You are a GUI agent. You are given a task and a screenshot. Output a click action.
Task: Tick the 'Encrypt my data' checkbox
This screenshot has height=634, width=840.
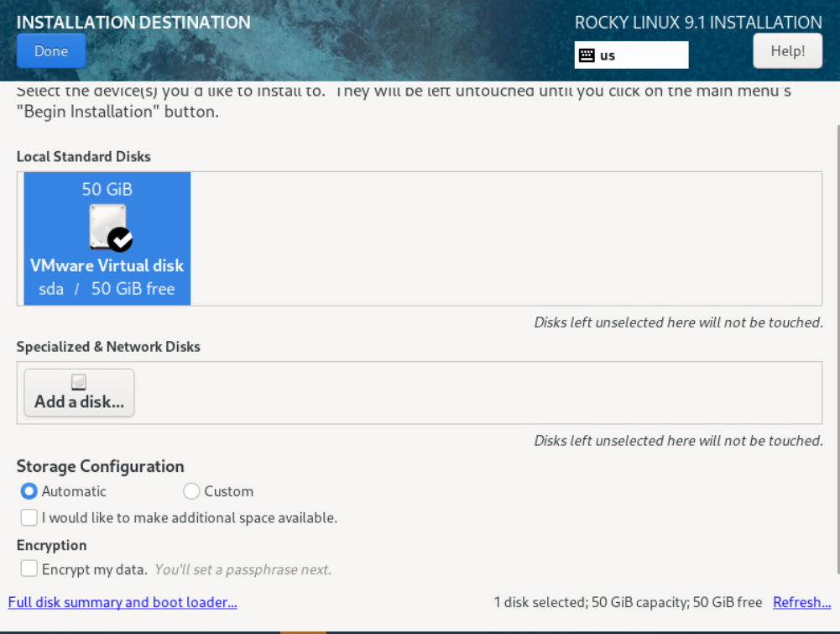click(29, 569)
